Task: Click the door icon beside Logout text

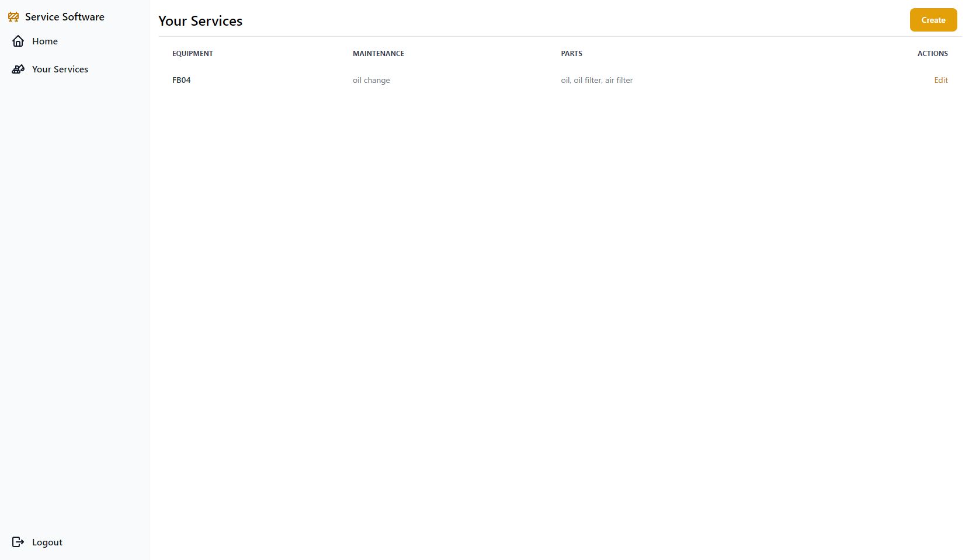Action: (18, 542)
